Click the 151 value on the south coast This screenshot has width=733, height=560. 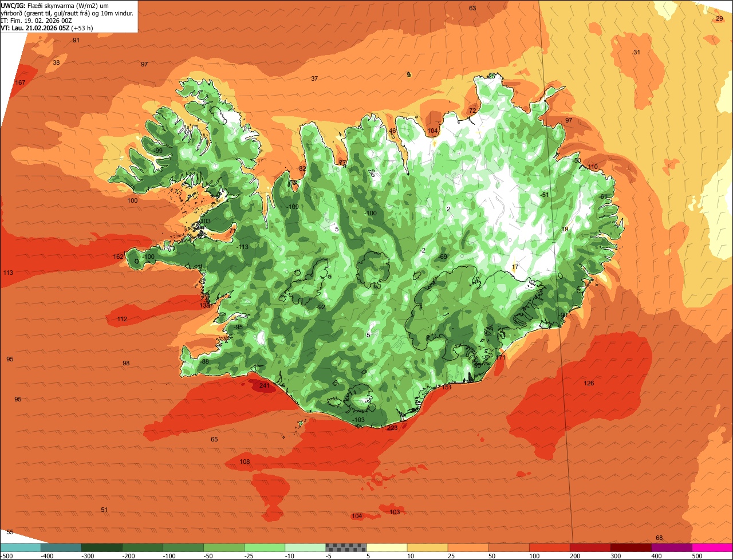447,387
